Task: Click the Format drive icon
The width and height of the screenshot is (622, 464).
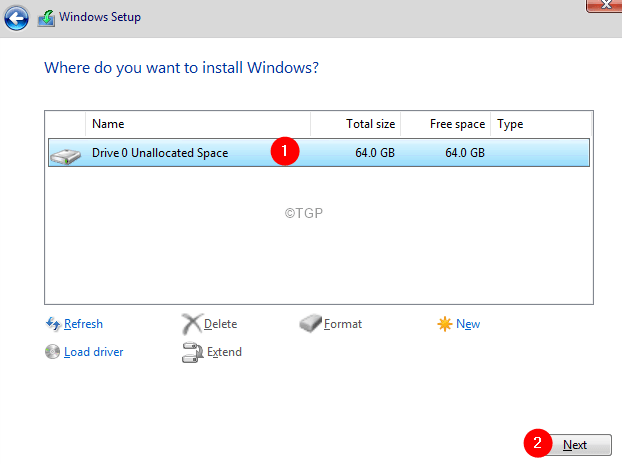Action: (x=311, y=324)
